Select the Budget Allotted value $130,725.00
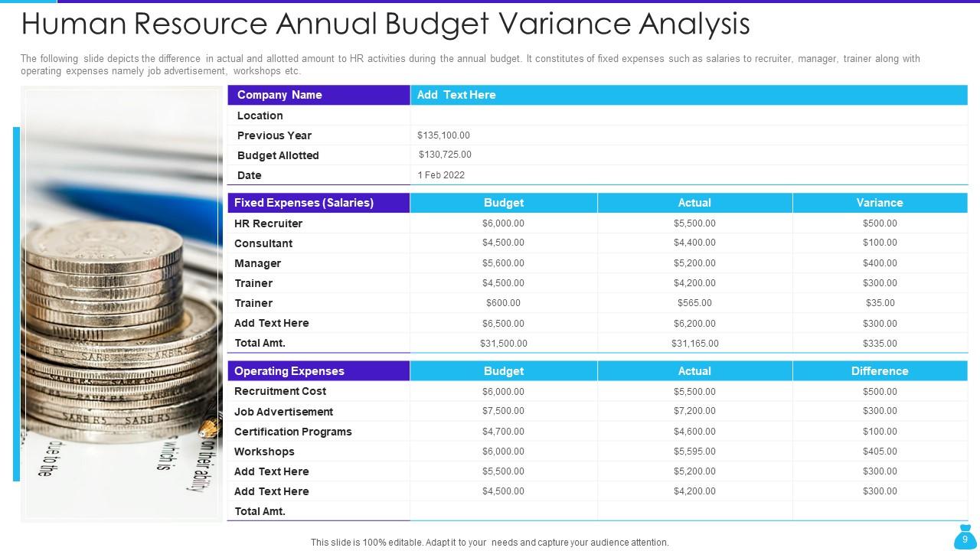The image size is (980, 551). [x=445, y=155]
